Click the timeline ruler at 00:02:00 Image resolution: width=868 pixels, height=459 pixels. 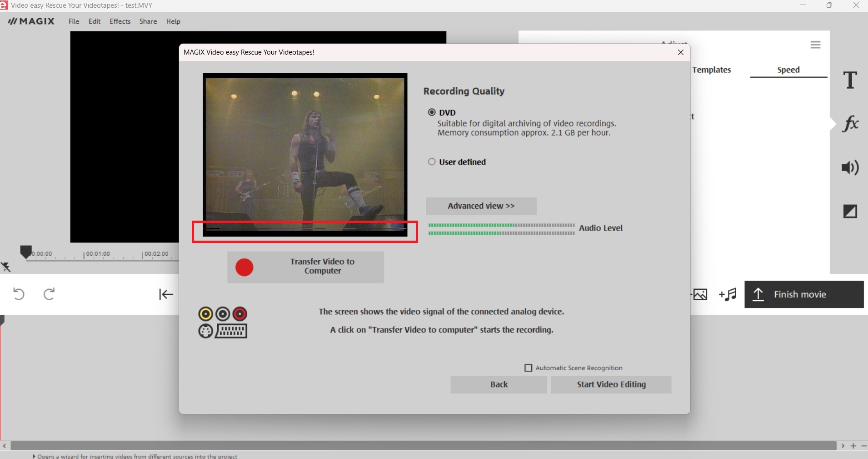(156, 254)
